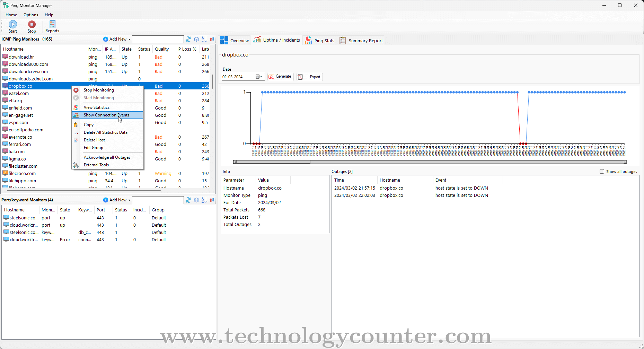Screen dimensions: 644x349
Task: Select Delete All Statistics Data
Action: click(x=107, y=132)
